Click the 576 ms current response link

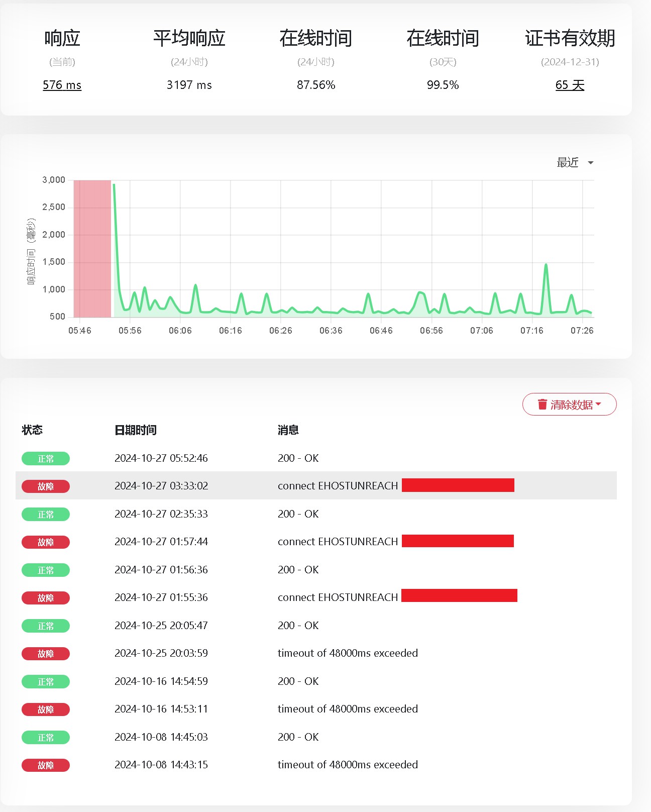pyautogui.click(x=62, y=85)
